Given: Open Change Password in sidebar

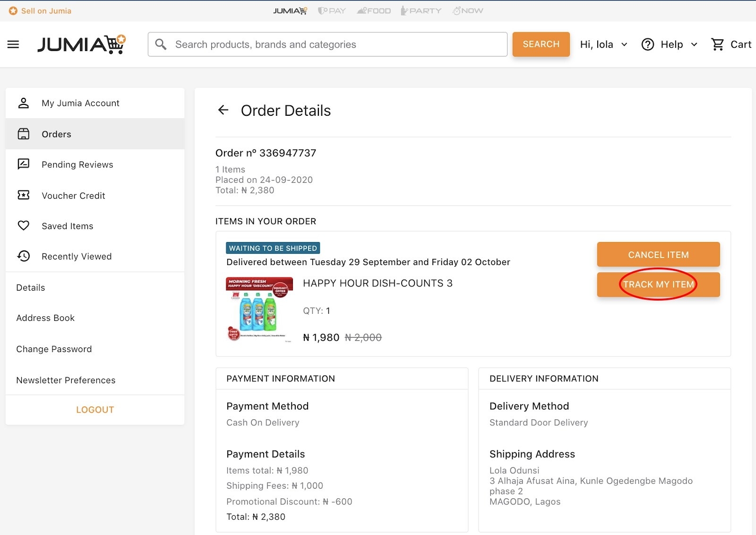Looking at the screenshot, I should click(x=95, y=349).
